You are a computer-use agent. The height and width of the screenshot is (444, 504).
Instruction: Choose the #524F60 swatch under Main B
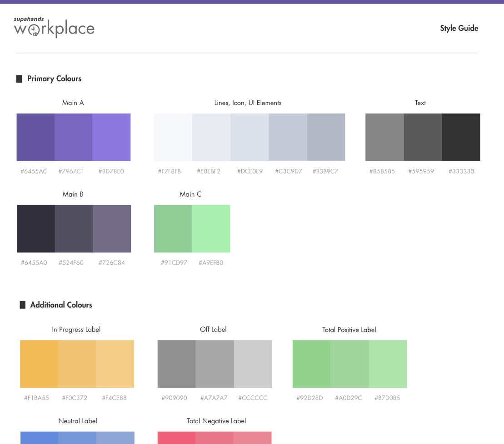[74, 228]
